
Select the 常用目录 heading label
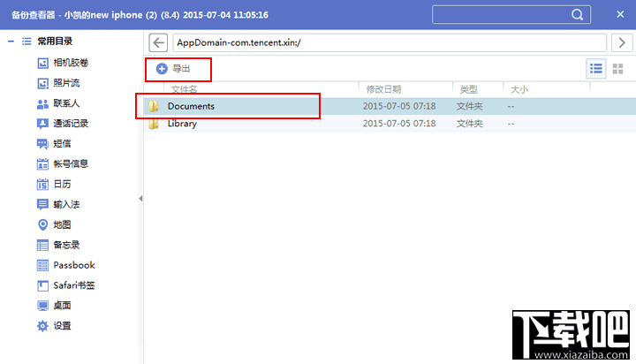click(x=55, y=41)
